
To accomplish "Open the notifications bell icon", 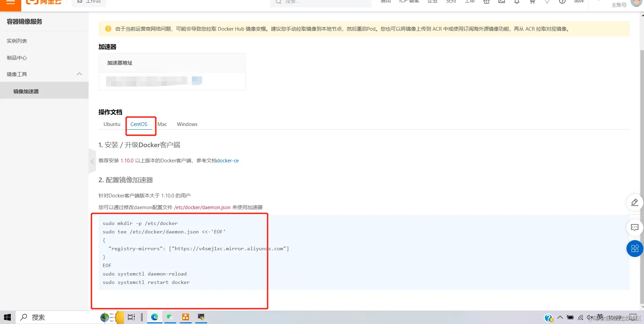I will (516, 2).
